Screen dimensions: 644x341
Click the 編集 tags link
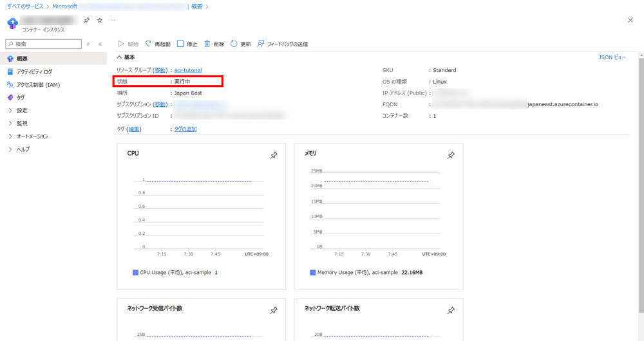pyautogui.click(x=135, y=129)
